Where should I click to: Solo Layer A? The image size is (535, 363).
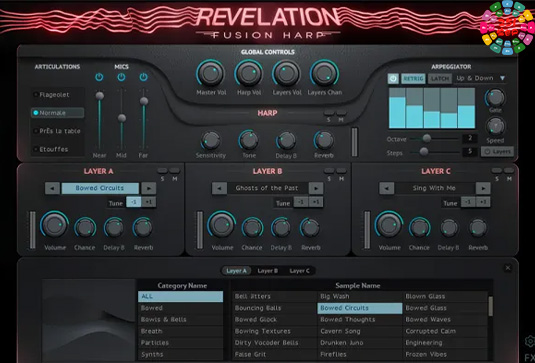[x=162, y=171]
